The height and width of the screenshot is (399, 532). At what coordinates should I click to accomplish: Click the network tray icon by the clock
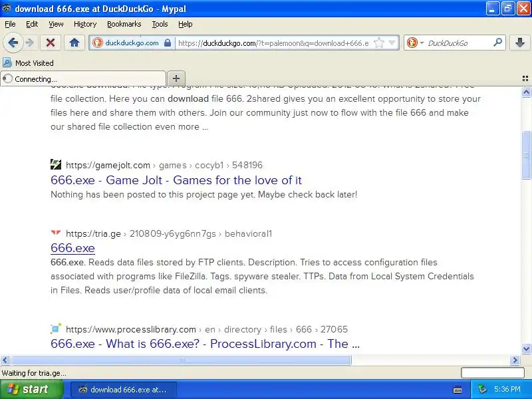pyautogui.click(x=482, y=389)
